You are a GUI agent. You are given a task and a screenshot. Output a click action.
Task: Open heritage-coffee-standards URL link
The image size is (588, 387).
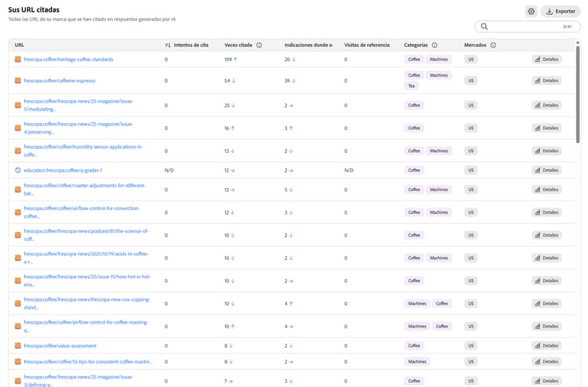(x=68, y=60)
